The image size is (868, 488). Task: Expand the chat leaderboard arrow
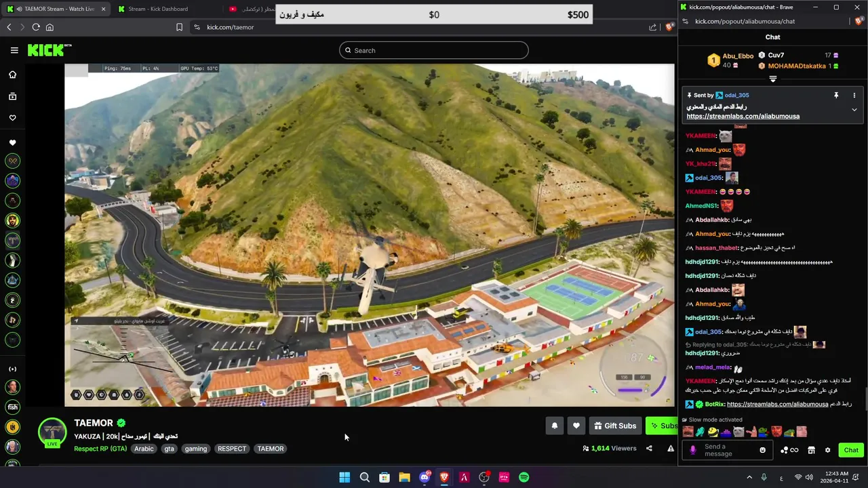(x=772, y=79)
